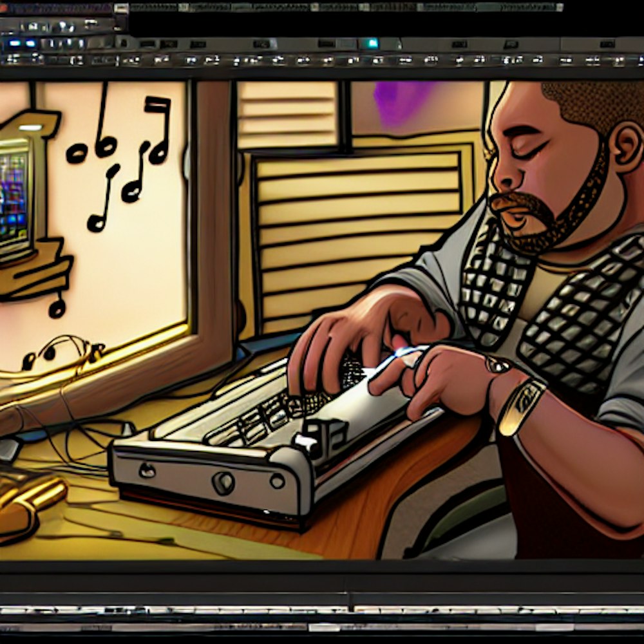This screenshot has height=644, width=644.
Task: Click the second glowing blue button in the left toolbar
Action: 31,43
